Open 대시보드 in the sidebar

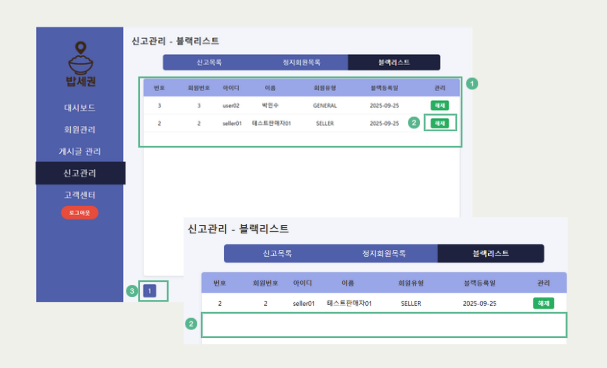(80, 108)
